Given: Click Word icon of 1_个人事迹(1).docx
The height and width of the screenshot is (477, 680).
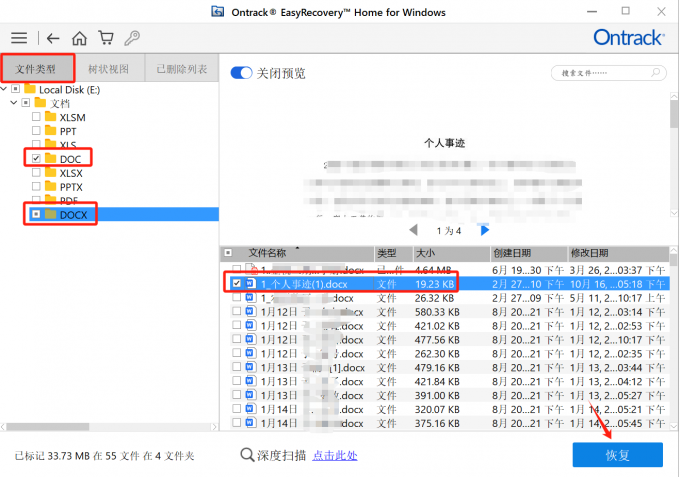Looking at the screenshot, I should 250,284.
